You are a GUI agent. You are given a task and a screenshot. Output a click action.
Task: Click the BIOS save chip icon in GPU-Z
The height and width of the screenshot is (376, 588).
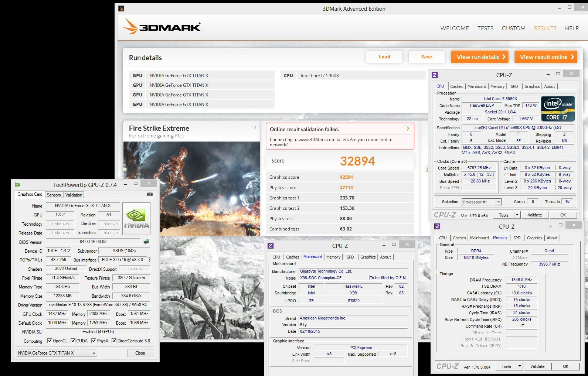(146, 242)
